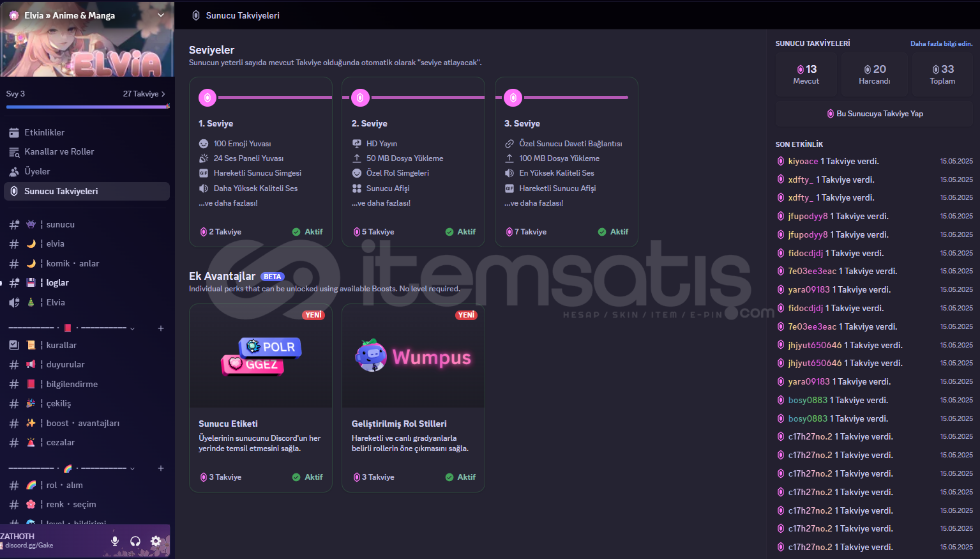Image resolution: width=980 pixels, height=559 pixels.
Task: Open the Elvia server dropdown menu
Action: [161, 15]
